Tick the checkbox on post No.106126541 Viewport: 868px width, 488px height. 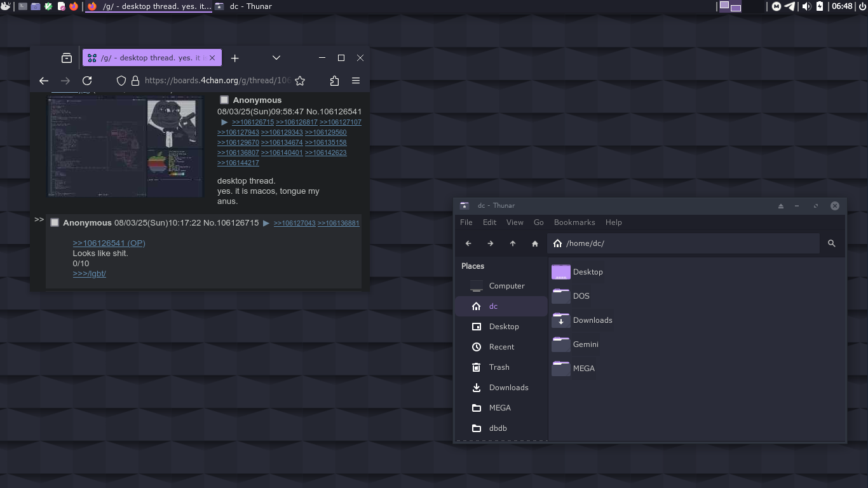pyautogui.click(x=224, y=100)
